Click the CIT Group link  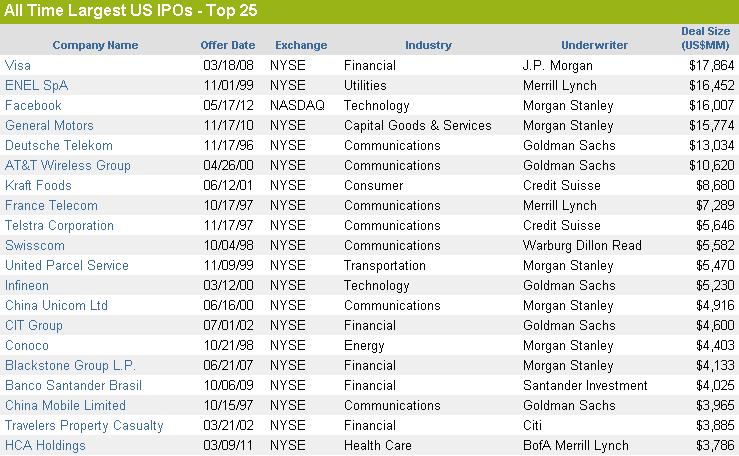point(34,326)
